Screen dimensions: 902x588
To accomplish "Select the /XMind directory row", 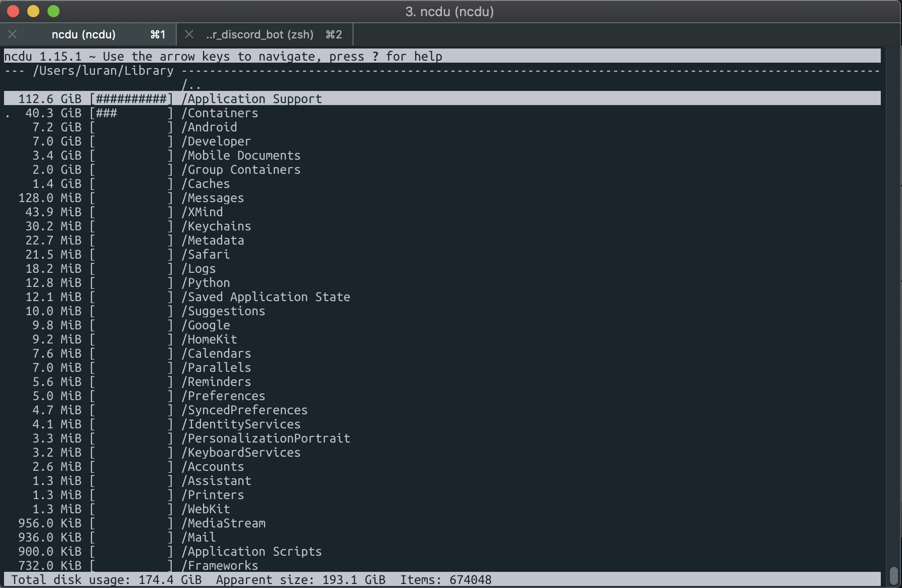I will pos(442,212).
